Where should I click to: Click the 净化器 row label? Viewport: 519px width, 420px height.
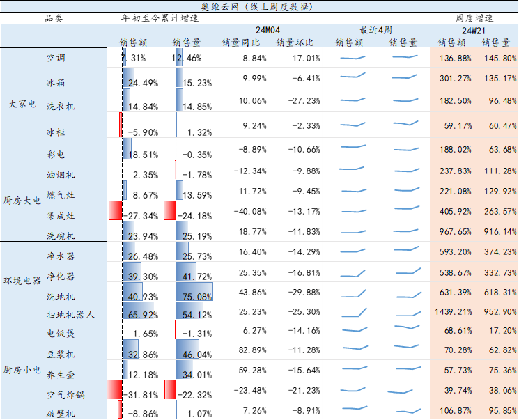(x=61, y=277)
